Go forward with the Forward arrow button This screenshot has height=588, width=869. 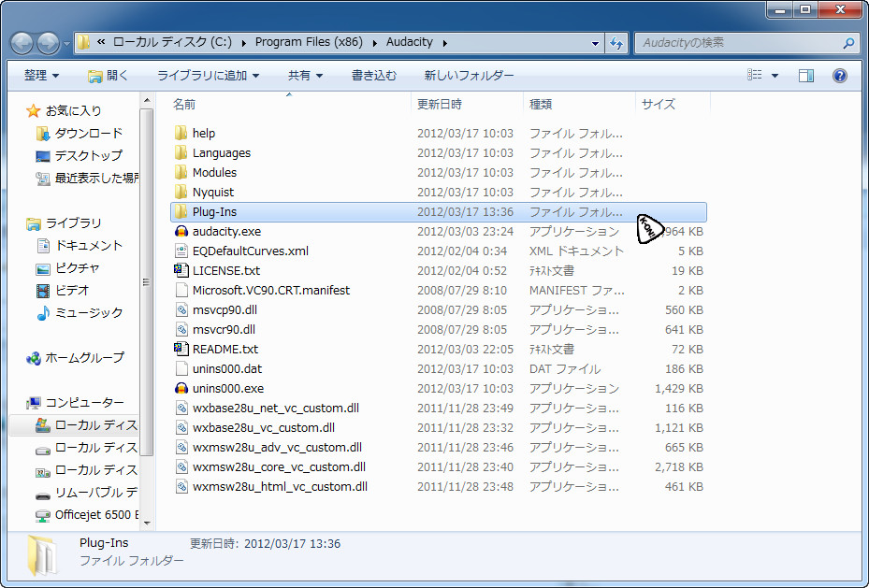coord(49,43)
